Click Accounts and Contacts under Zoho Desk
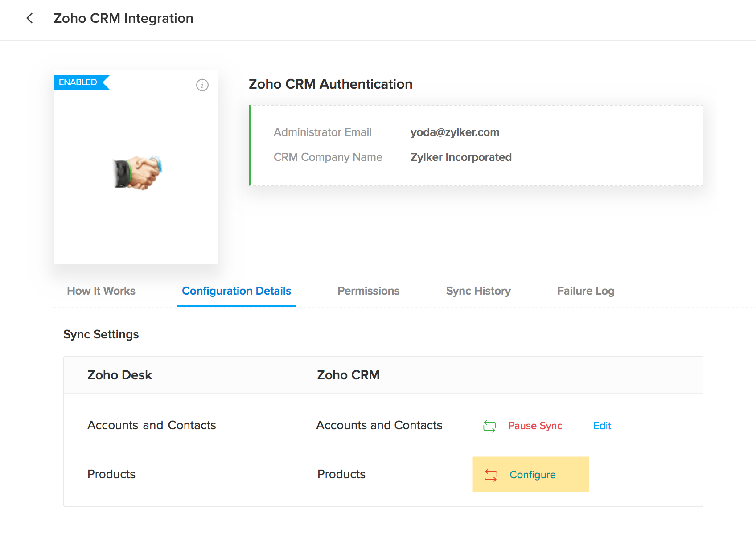756x538 pixels. point(152,425)
